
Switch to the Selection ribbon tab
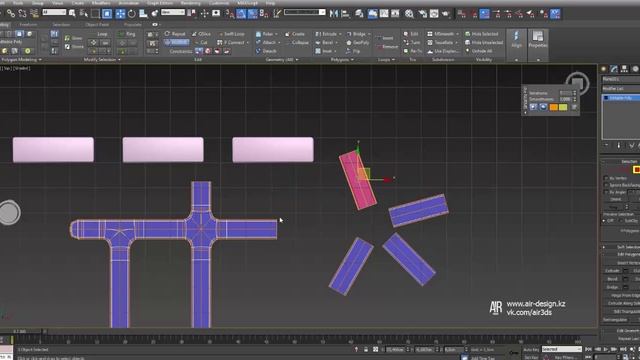click(x=61, y=24)
